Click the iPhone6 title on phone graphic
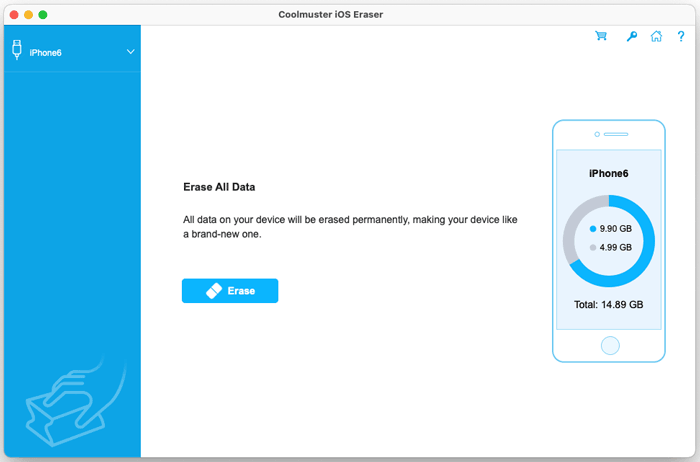 click(x=608, y=173)
